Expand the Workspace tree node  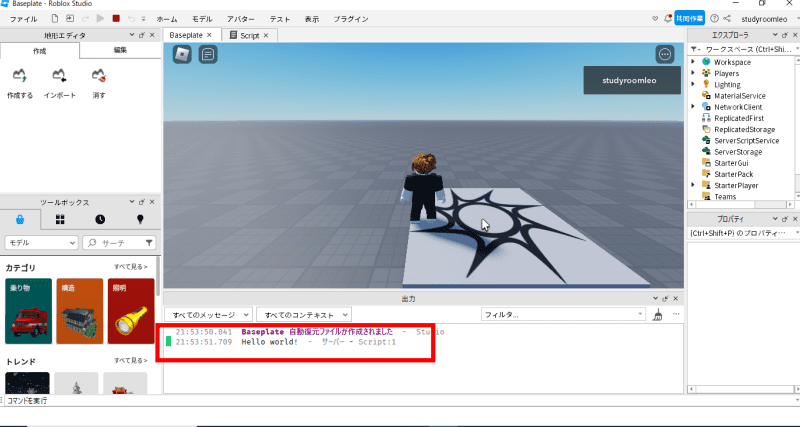pos(693,62)
